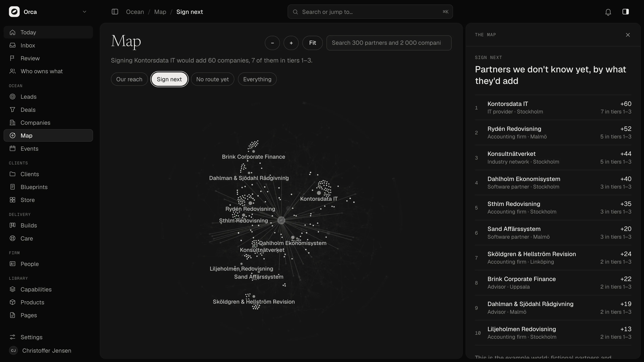This screenshot has width=644, height=362.
Task: Zoom out the map with minus
Action: pos(272,43)
